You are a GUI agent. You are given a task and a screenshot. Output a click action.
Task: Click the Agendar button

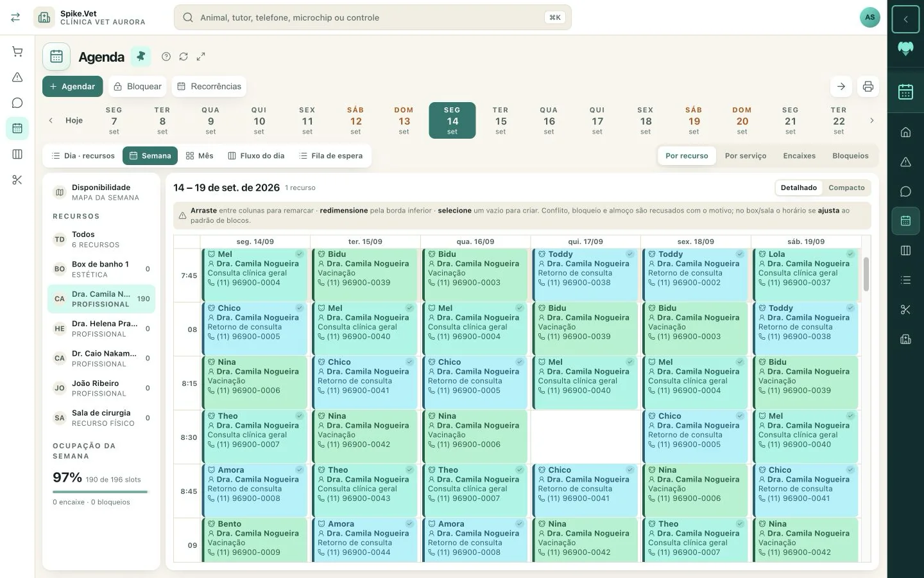click(73, 87)
